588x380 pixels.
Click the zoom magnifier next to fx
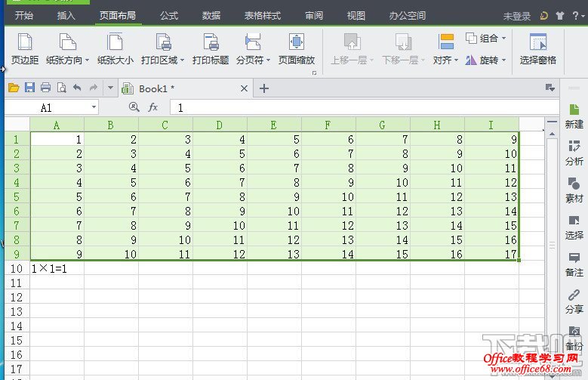(134, 107)
